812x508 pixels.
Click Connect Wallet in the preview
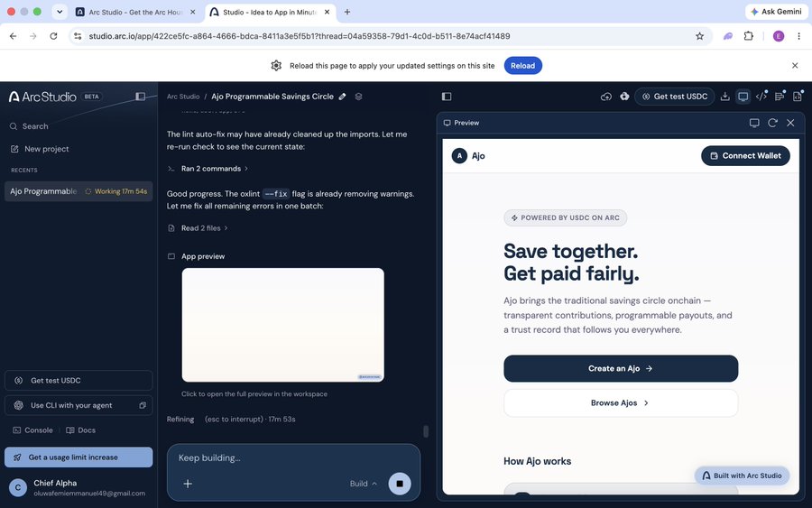(x=745, y=156)
